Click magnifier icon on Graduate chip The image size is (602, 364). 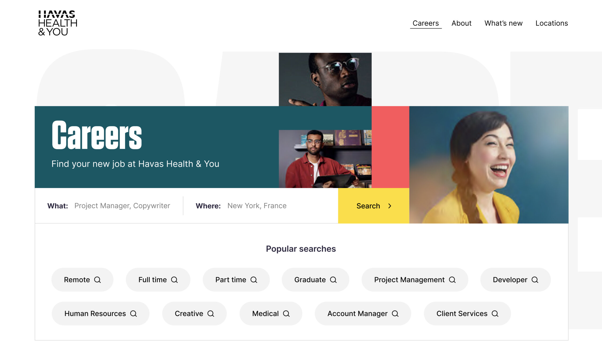coord(333,280)
